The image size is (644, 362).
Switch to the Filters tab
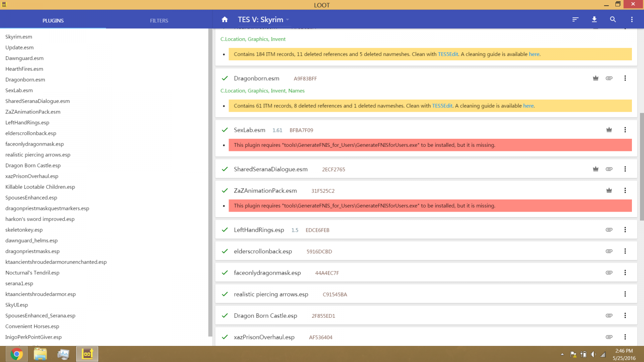point(159,20)
